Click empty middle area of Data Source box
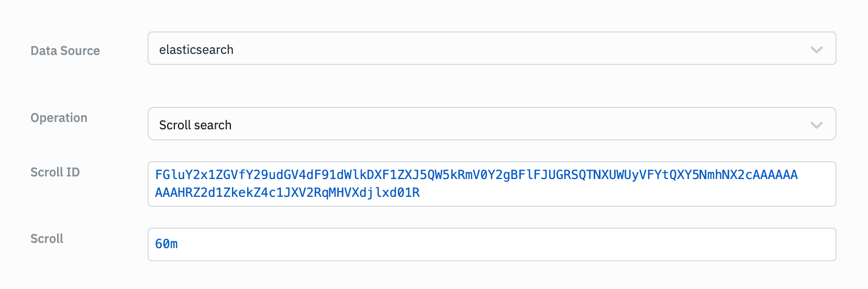This screenshot has width=868, height=289. [492, 49]
